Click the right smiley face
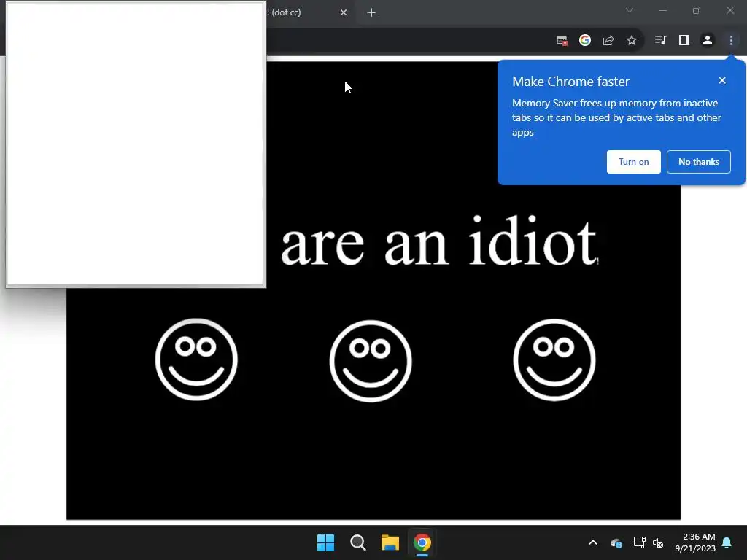The width and height of the screenshot is (747, 560). [554, 360]
